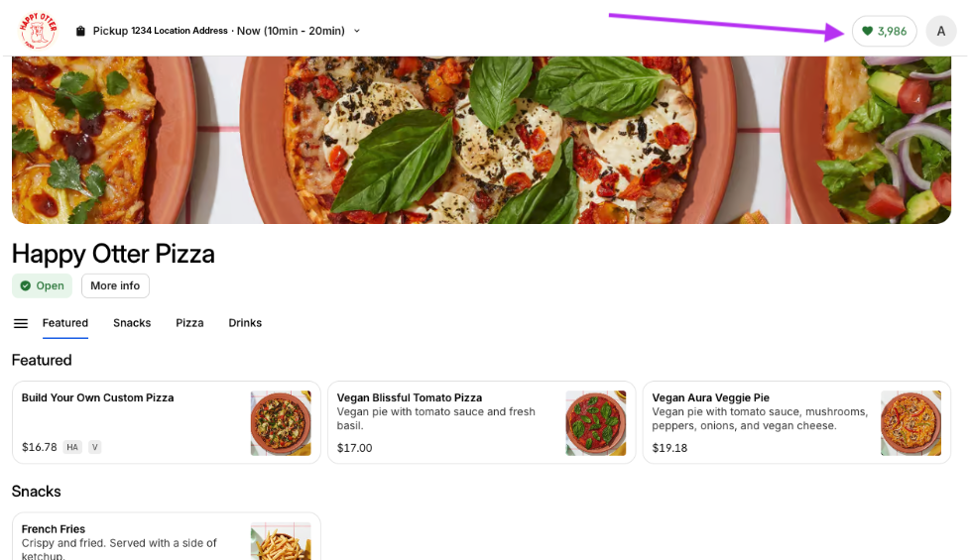Go to the Pizza tab
The height and width of the screenshot is (560, 970).
[189, 323]
